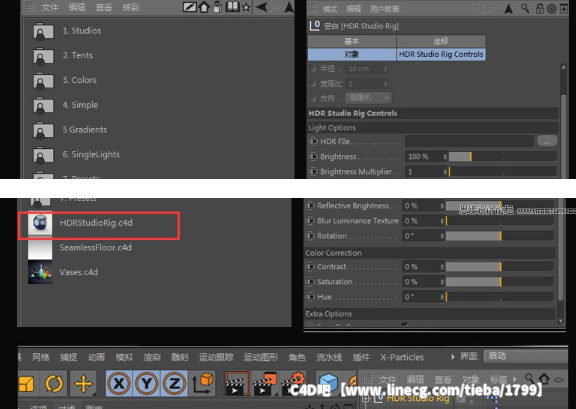Toggle keyframe dot for HDR File
This screenshot has height=409, width=576.
pos(313,141)
